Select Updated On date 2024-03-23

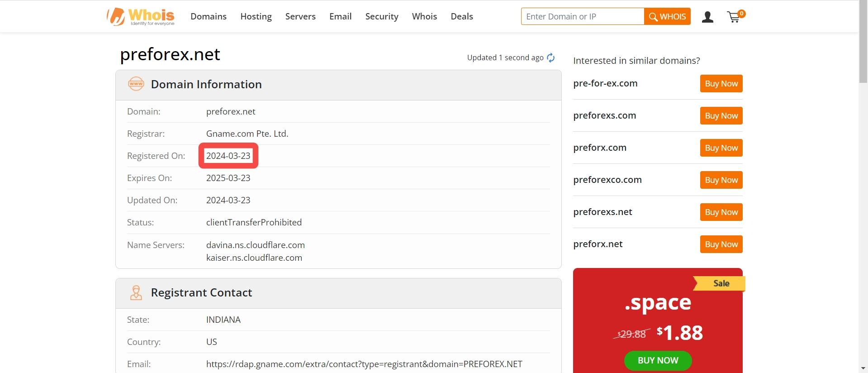click(228, 200)
